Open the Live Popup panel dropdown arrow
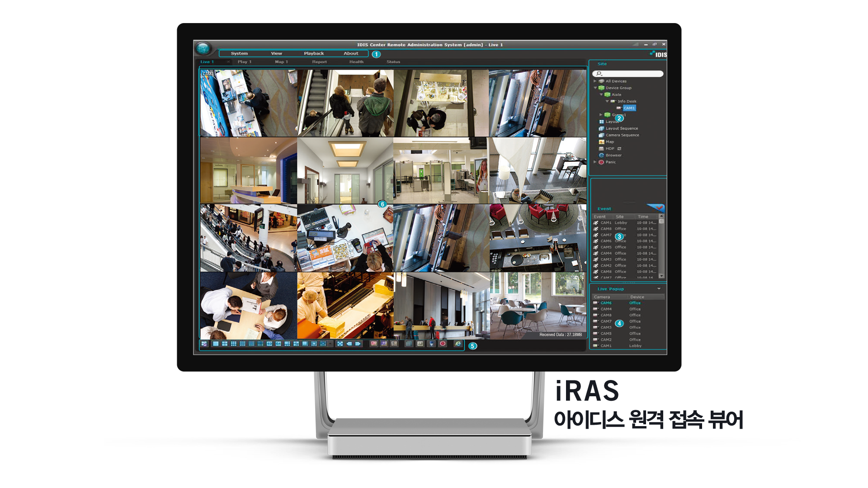 point(659,289)
